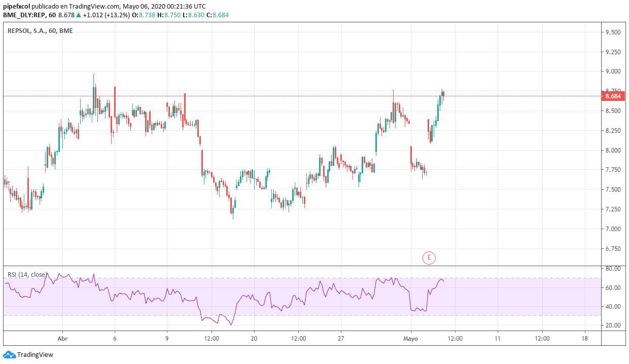Click the '20' date axis label
Image resolution: width=629 pixels, height=364 pixels.
tap(254, 338)
